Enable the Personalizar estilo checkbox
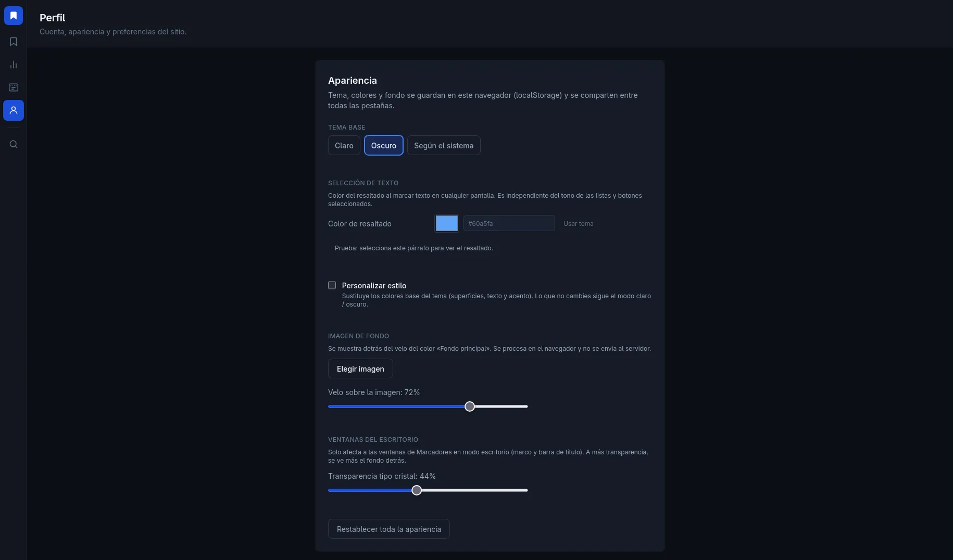Viewport: 953px width, 560px height. tap(332, 285)
